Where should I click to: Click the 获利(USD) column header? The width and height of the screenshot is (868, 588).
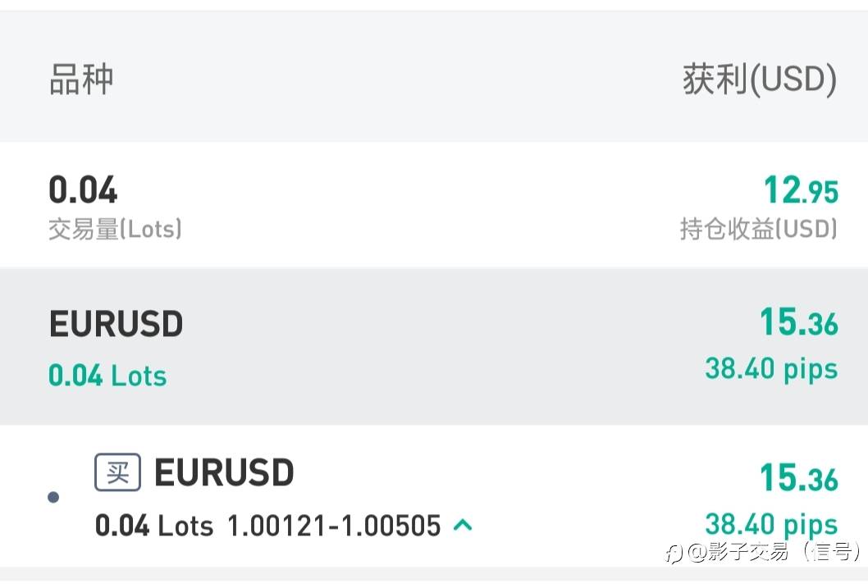pos(760,80)
